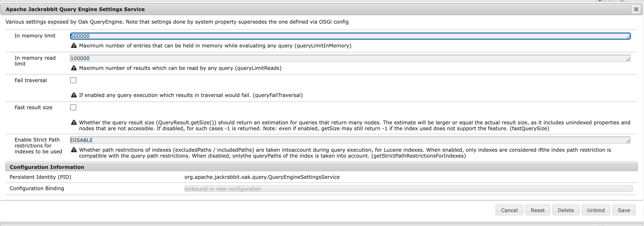The height and width of the screenshot is (226, 644).
Task: Click the Enable Strict Path restrictions field
Action: tap(350, 140)
